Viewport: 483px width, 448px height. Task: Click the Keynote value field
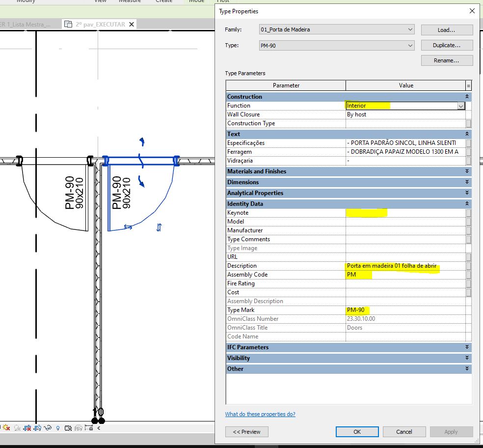pyautogui.click(x=405, y=213)
